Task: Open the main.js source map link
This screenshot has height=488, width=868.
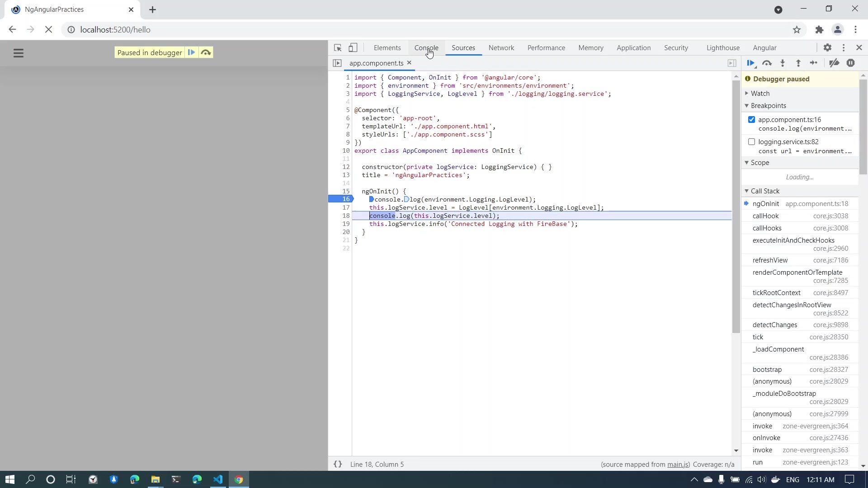Action: click(x=678, y=465)
